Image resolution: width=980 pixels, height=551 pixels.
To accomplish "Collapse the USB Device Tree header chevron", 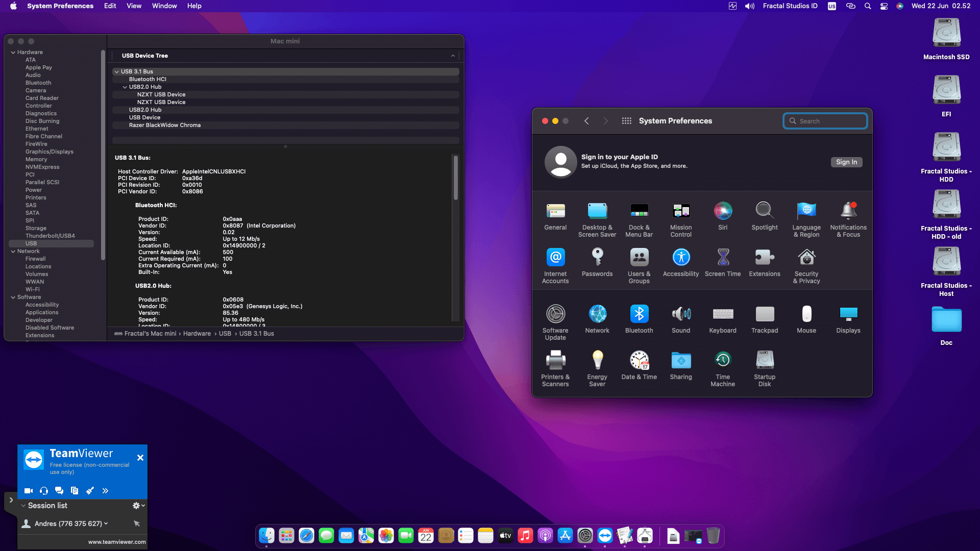I will (x=453, y=56).
